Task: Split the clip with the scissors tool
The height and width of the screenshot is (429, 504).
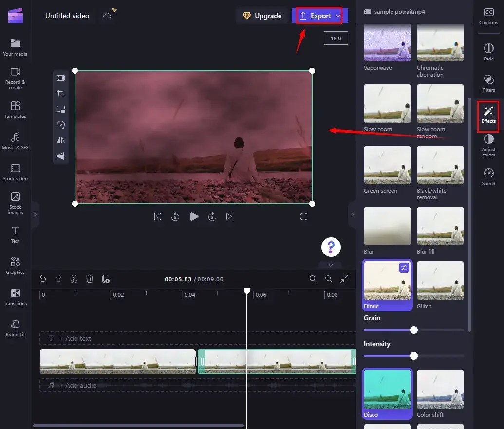Action: [74, 278]
